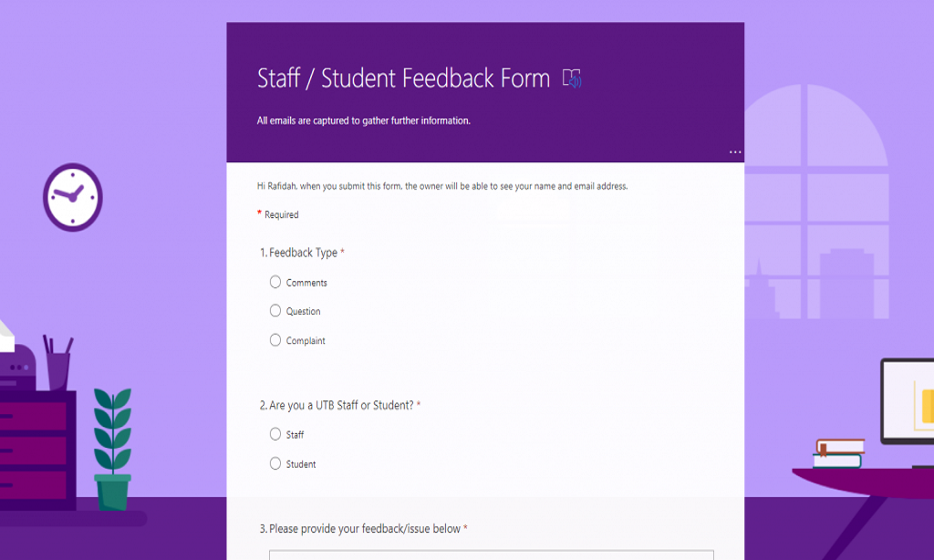Click the red Required indicator text
Viewport: 934px width, 560px height.
[x=281, y=215]
